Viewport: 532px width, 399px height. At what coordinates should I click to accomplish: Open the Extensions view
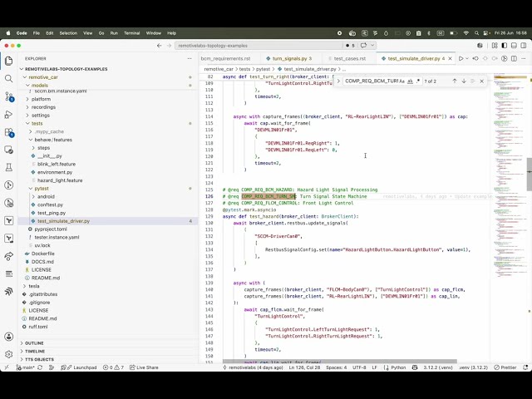pyautogui.click(x=9, y=132)
